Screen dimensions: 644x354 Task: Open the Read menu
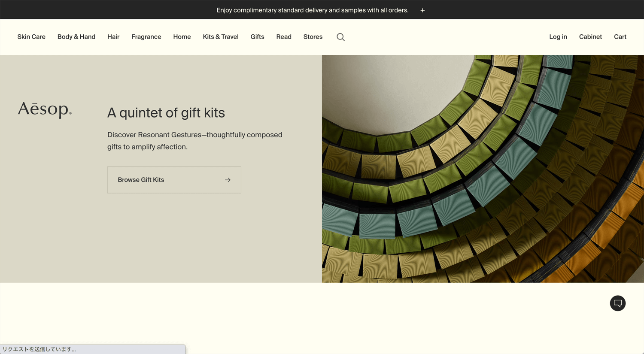[x=284, y=37]
